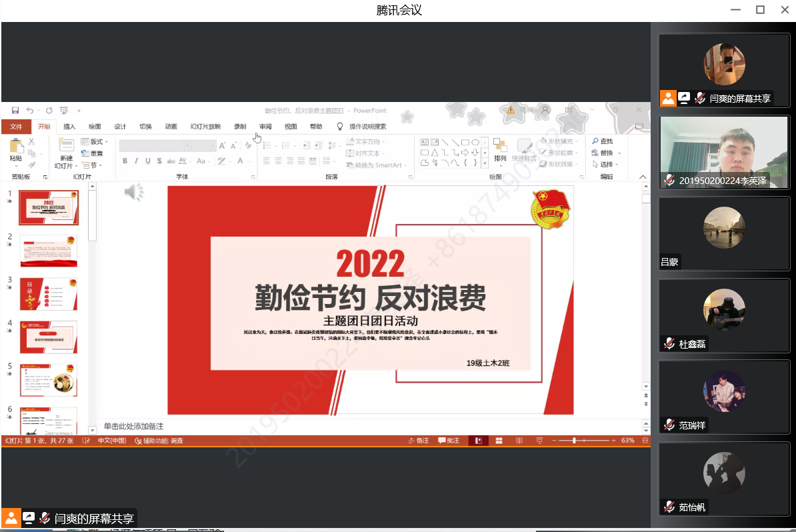The image size is (796, 532).
Task: Click the zoom slider in the status bar
Action: (574, 441)
